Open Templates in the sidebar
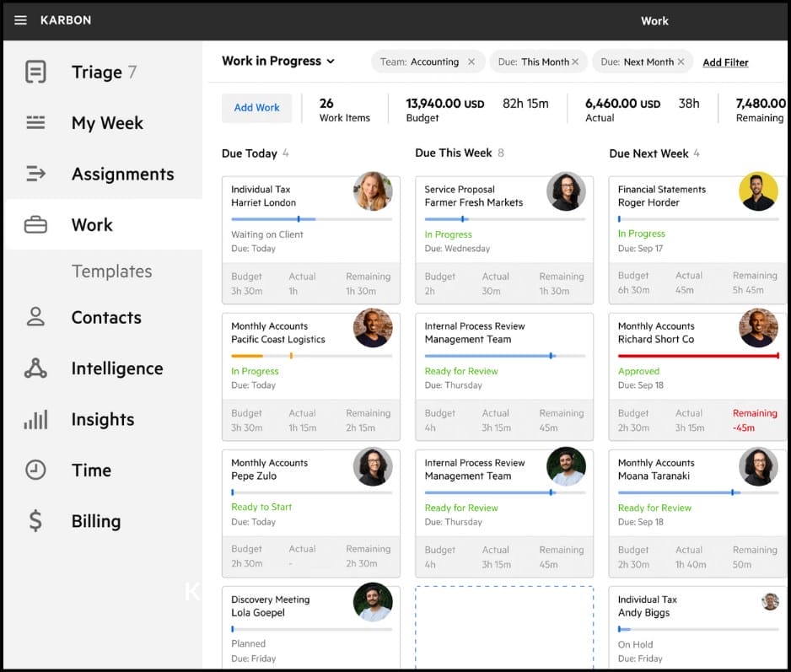Screen dimensions: 791x672 click(111, 271)
